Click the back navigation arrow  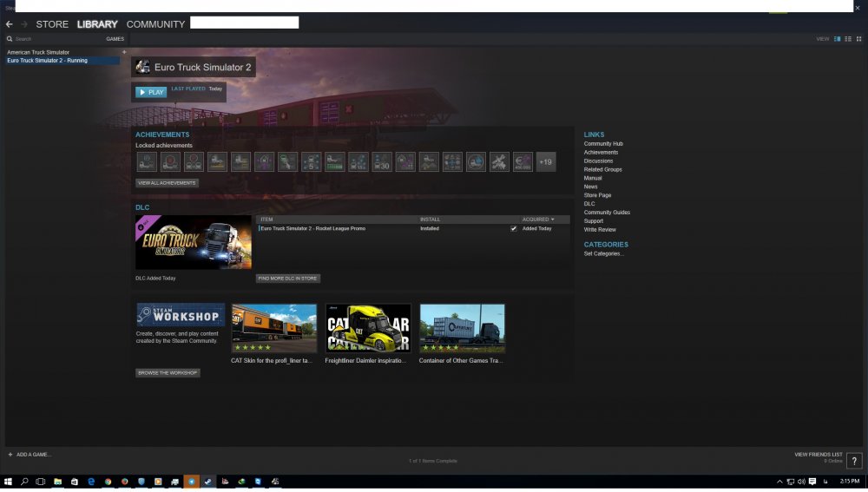tap(10, 24)
